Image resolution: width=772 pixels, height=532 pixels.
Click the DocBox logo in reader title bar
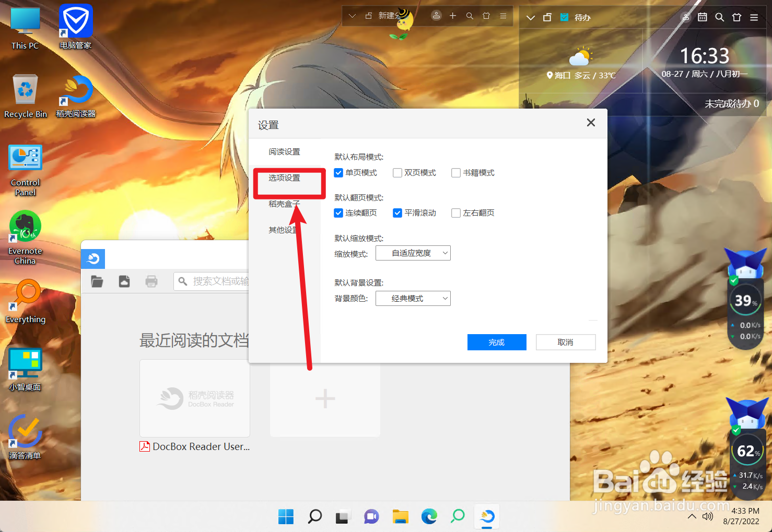[x=93, y=259]
